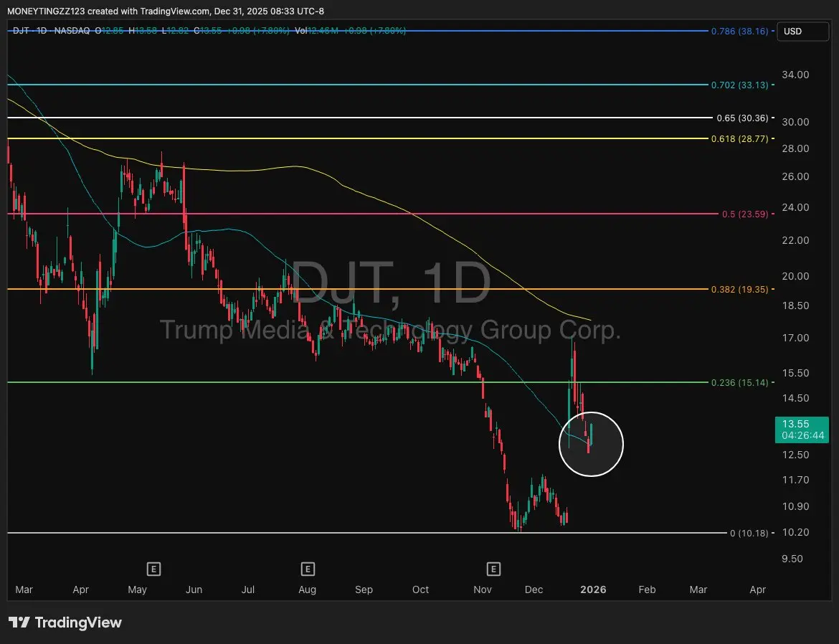This screenshot has width=839, height=644.
Task: Click the Jun label on time axis
Action: 194,589
